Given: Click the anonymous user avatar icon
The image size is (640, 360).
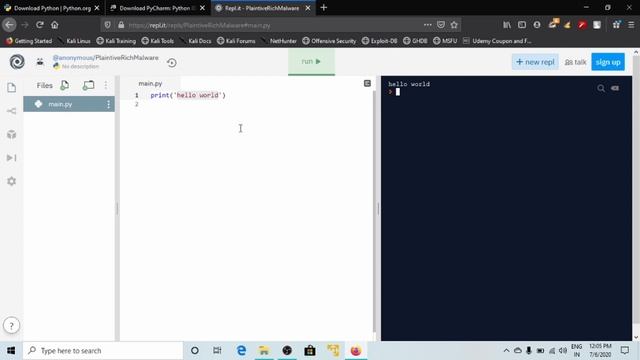Looking at the screenshot, I should [40, 62].
